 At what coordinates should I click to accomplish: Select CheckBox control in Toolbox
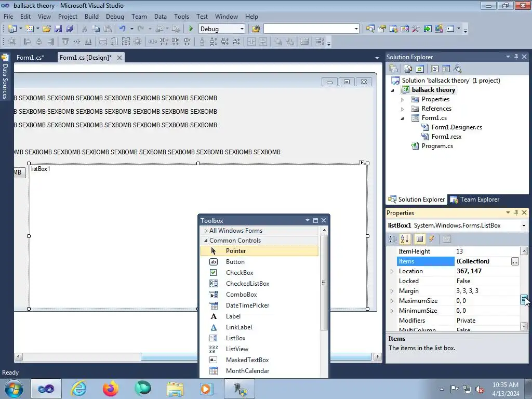coord(240,272)
